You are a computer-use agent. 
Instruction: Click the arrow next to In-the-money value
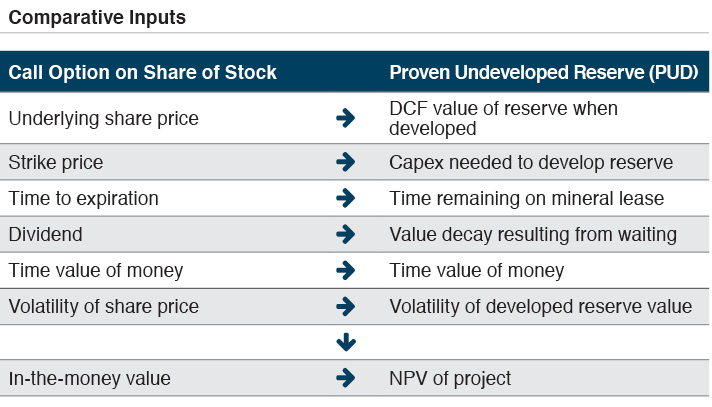point(346,378)
